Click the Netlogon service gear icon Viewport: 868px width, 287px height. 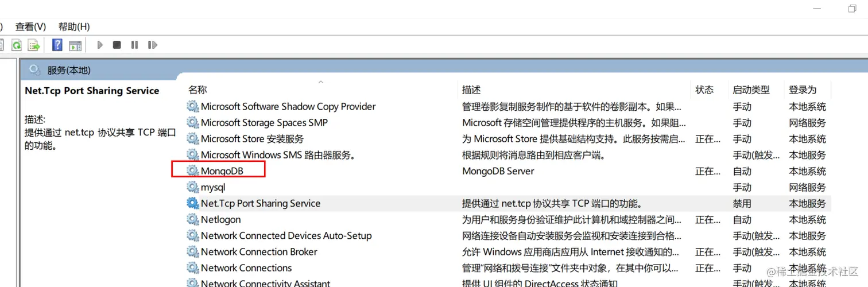pos(192,219)
